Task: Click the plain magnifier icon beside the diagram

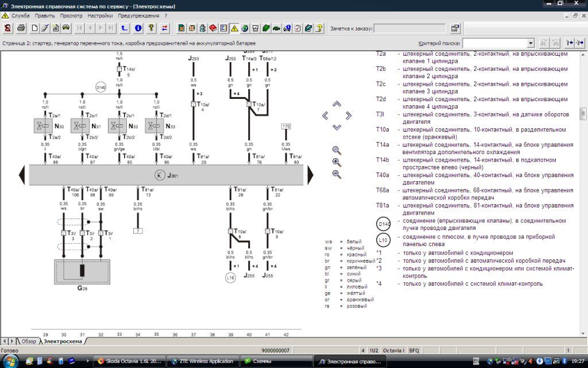Action: pyautogui.click(x=336, y=151)
